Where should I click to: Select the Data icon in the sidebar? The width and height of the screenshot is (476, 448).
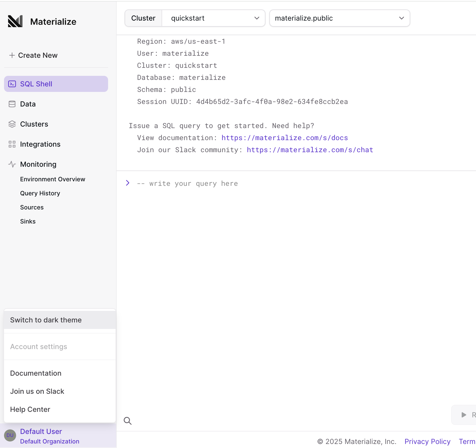pyautogui.click(x=12, y=104)
